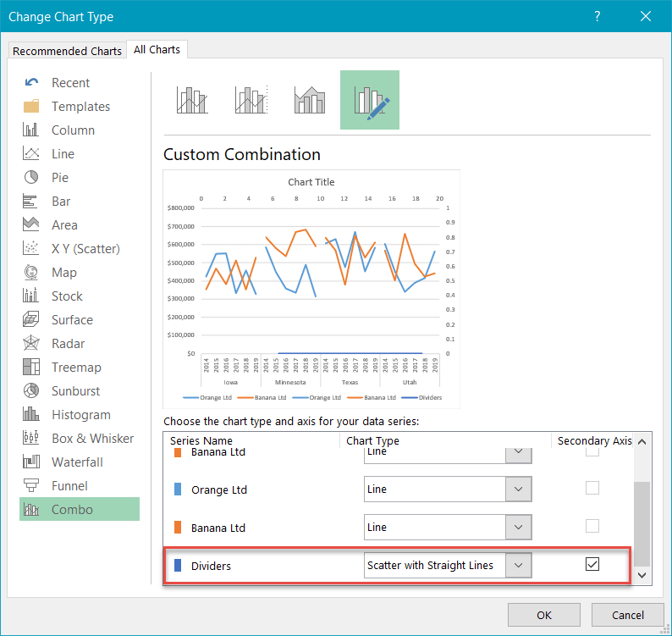672x636 pixels.
Task: Confirm with the OK button
Action: coord(544,615)
